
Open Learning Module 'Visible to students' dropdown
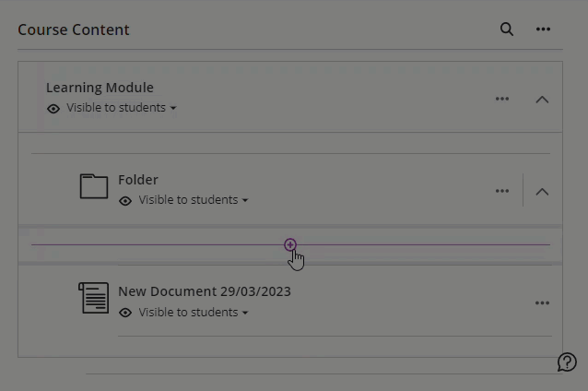pyautogui.click(x=121, y=108)
